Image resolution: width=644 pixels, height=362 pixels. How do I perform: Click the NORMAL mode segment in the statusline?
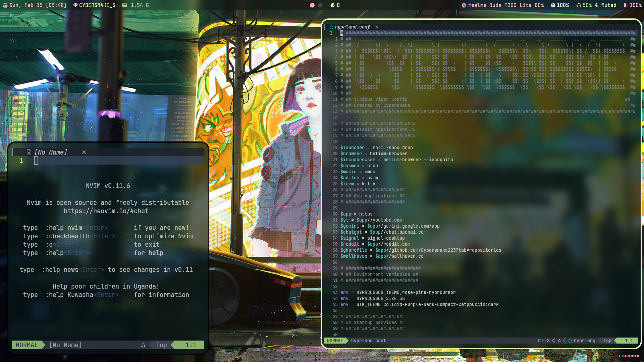[x=334, y=341]
